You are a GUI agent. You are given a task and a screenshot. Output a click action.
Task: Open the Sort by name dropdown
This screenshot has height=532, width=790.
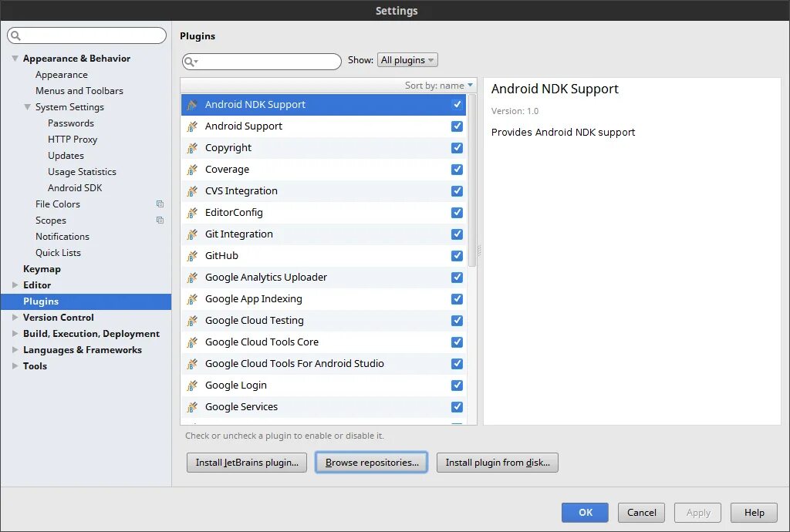(439, 86)
